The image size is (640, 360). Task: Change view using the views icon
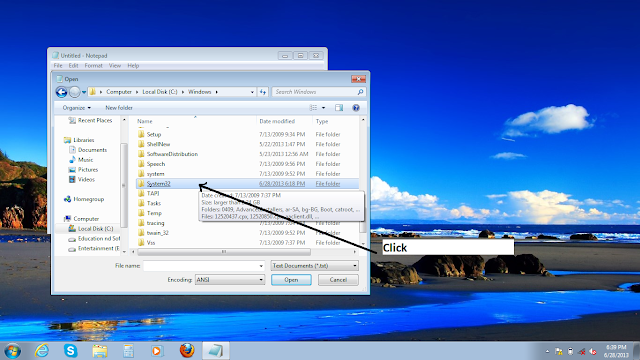point(313,108)
